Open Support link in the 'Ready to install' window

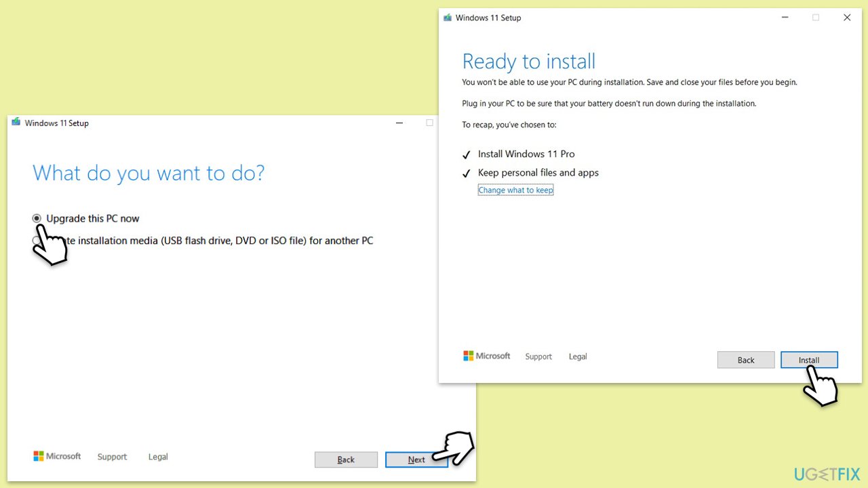click(538, 357)
